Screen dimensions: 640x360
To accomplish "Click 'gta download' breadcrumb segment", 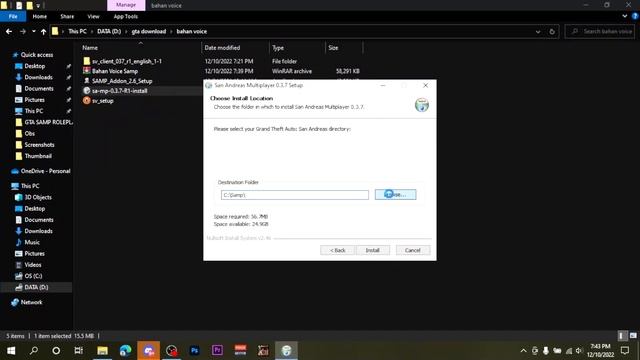I will [x=149, y=31].
